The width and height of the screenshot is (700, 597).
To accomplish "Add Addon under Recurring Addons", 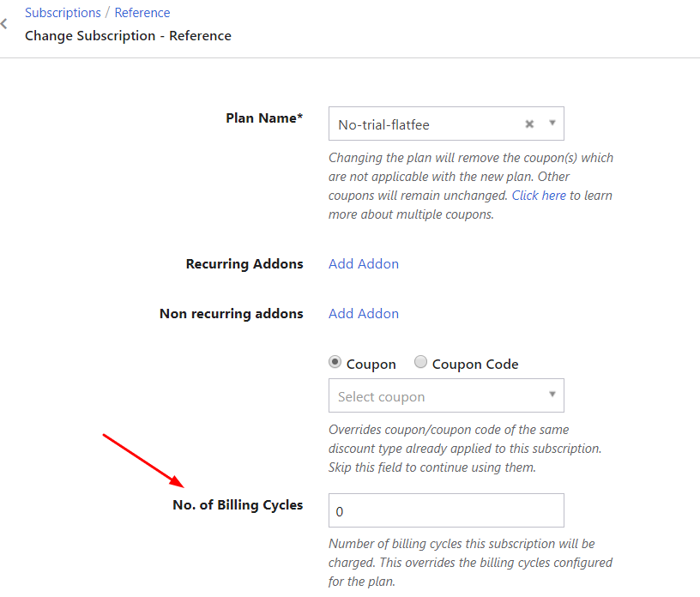I will coord(364,264).
